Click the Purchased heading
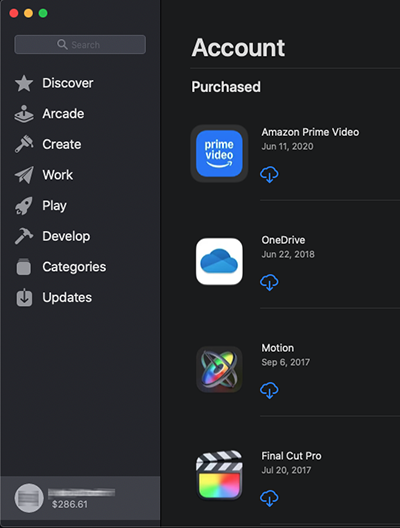The height and width of the screenshot is (528, 400). (x=226, y=87)
